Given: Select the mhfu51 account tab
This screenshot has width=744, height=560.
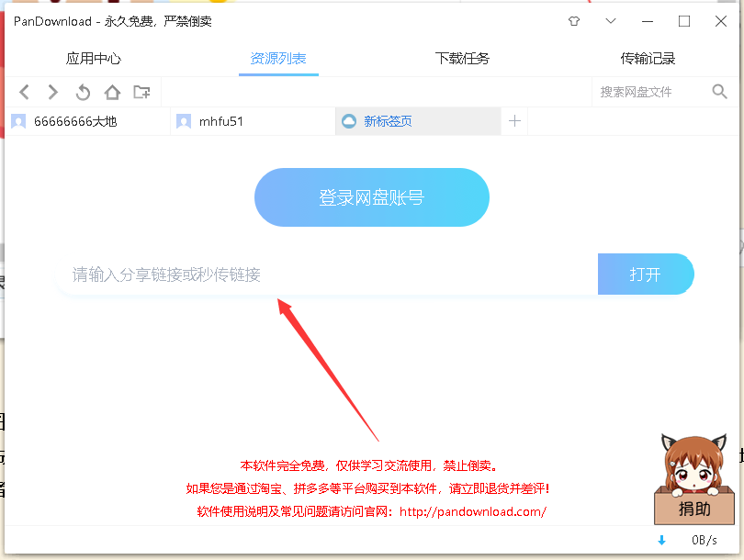Looking at the screenshot, I should 253,121.
